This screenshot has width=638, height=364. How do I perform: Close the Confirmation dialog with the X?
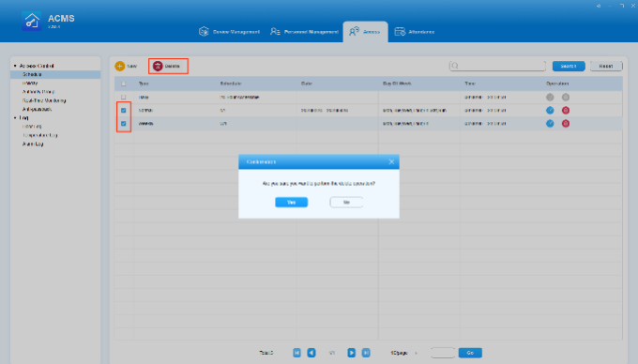pos(391,162)
